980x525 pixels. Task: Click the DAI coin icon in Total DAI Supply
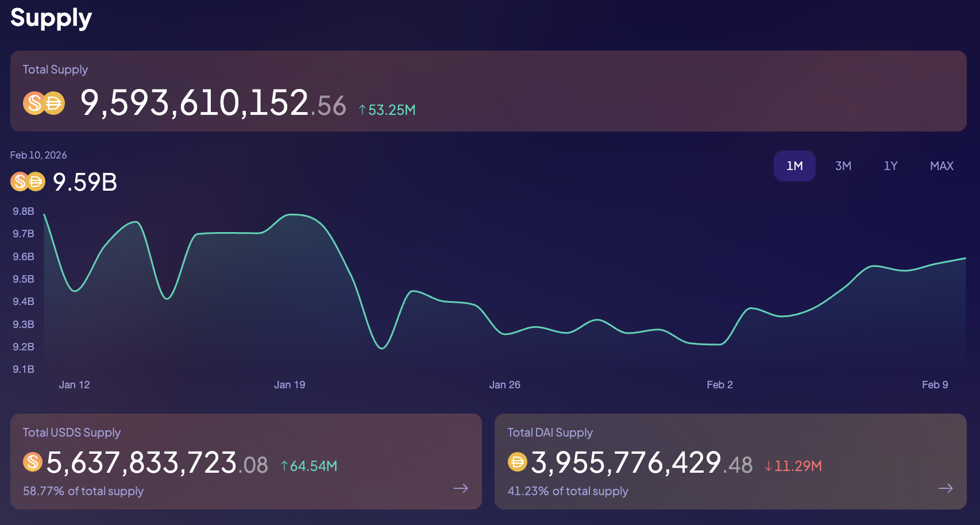click(517, 462)
